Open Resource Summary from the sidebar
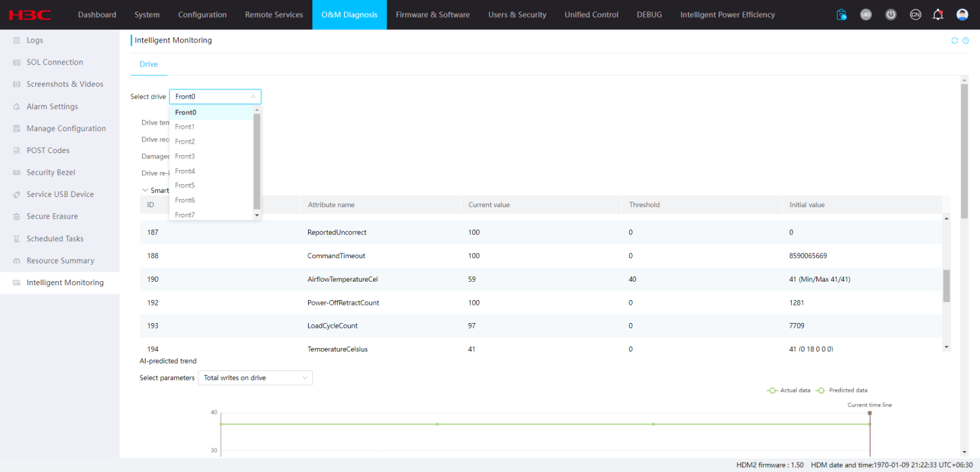This screenshot has width=980, height=472. click(x=60, y=261)
